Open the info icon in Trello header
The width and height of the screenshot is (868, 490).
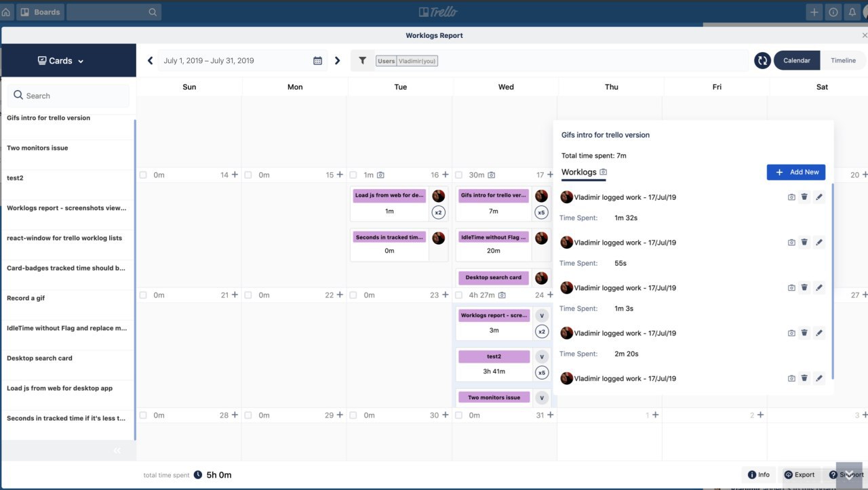click(833, 12)
